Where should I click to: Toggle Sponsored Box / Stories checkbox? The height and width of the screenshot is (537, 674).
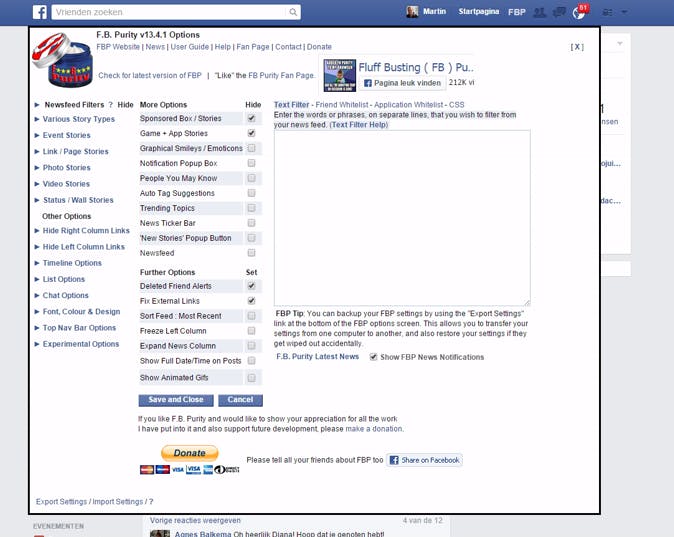pyautogui.click(x=251, y=118)
